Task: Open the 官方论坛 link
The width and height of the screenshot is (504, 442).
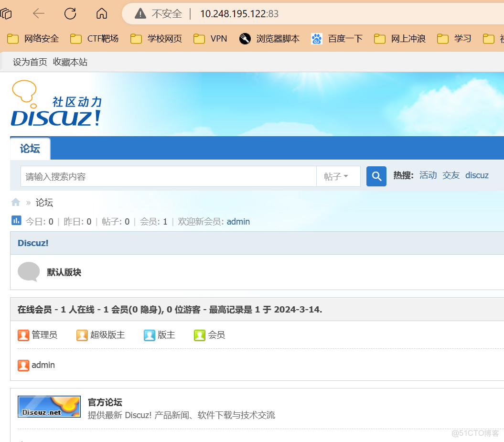Action: point(105,402)
